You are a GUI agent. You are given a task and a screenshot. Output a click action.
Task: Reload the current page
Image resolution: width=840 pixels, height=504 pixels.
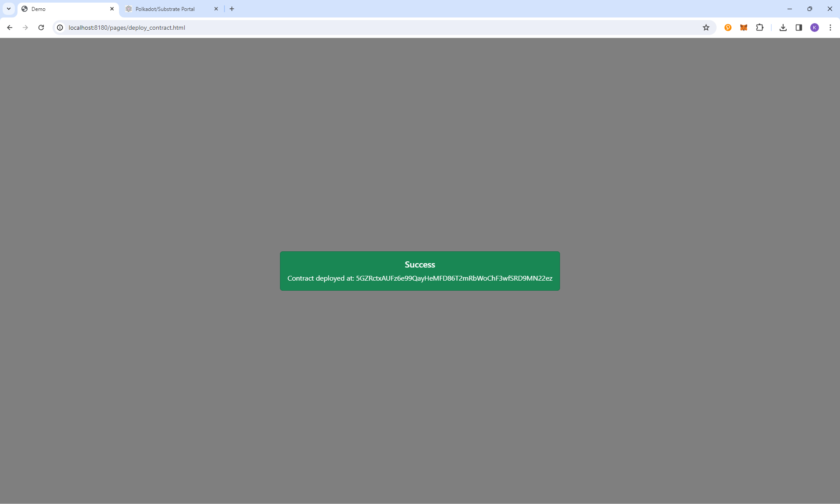coord(41,28)
